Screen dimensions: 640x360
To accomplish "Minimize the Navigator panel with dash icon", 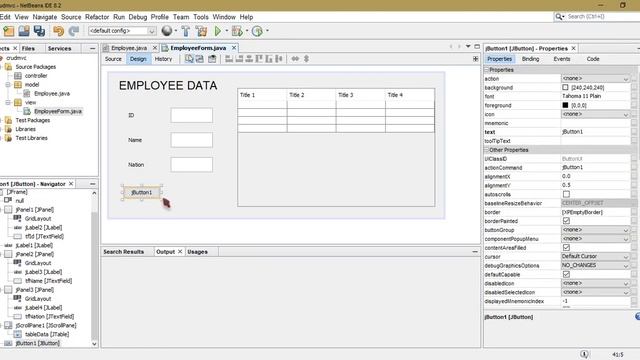I will pyautogui.click(x=92, y=184).
